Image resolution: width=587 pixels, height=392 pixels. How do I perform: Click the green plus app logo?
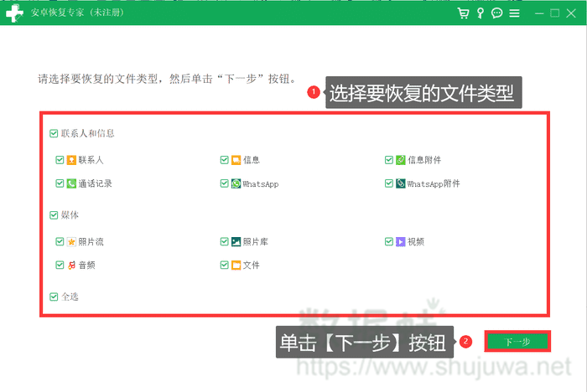tap(14, 13)
